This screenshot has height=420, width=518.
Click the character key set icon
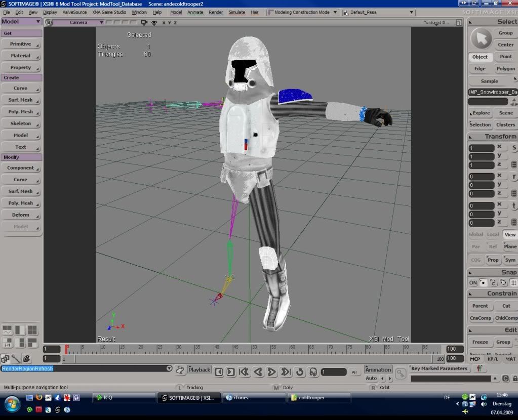480,368
